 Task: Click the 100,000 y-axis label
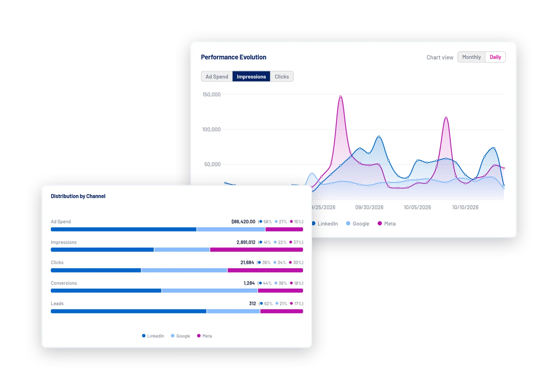coord(211,129)
